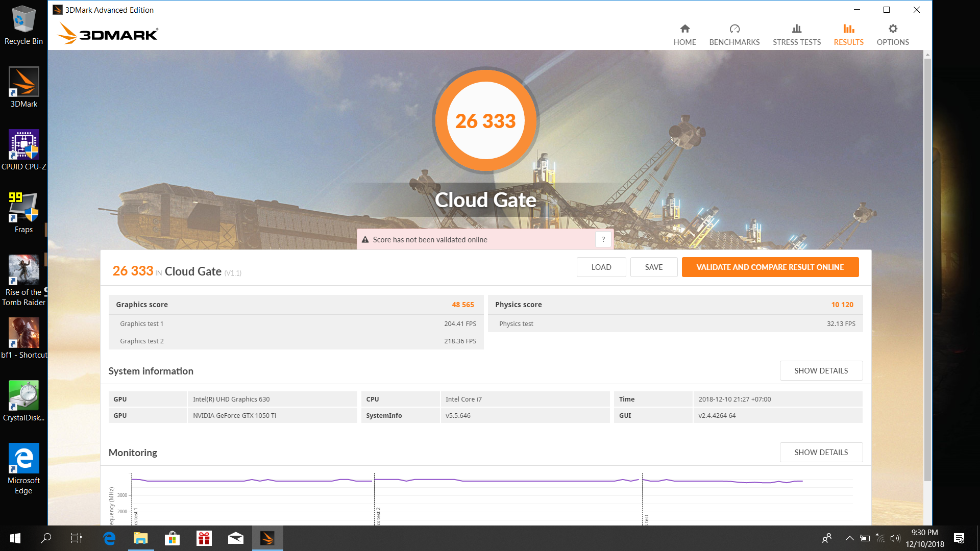The width and height of the screenshot is (980, 551).
Task: Click the battery icon in tray
Action: pyautogui.click(x=865, y=538)
